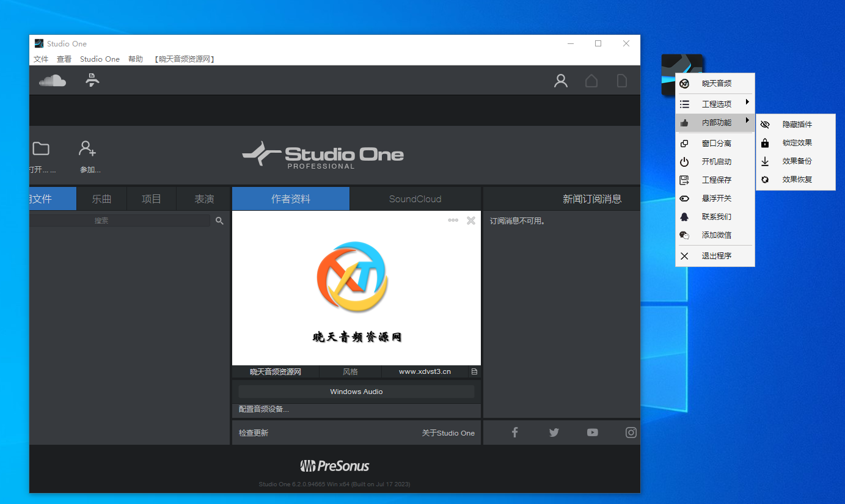Toggle 开机启动 startup option
Image resolution: width=845 pixels, height=504 pixels.
715,162
